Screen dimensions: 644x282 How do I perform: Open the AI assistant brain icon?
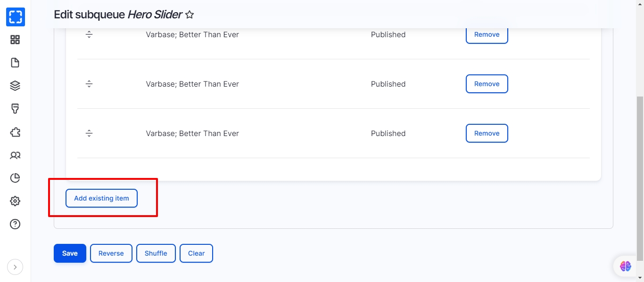tap(625, 266)
